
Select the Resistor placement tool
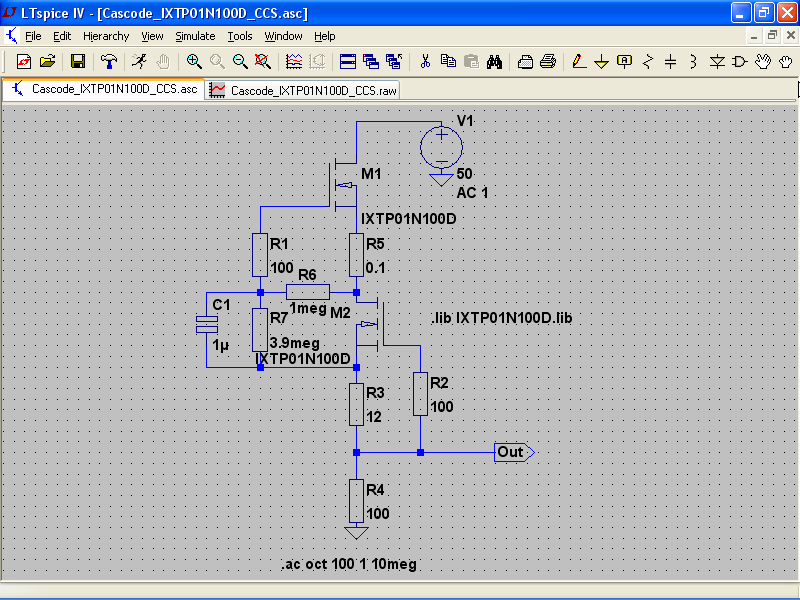click(648, 62)
